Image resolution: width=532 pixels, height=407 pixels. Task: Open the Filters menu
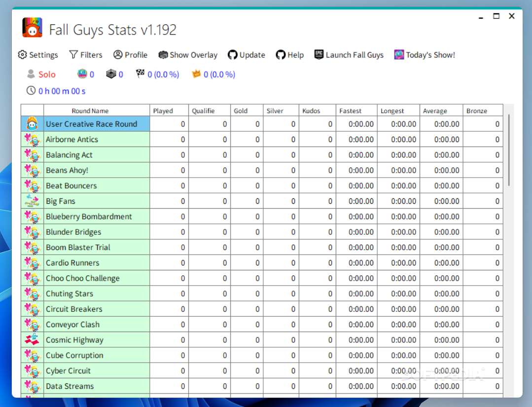pyautogui.click(x=86, y=55)
